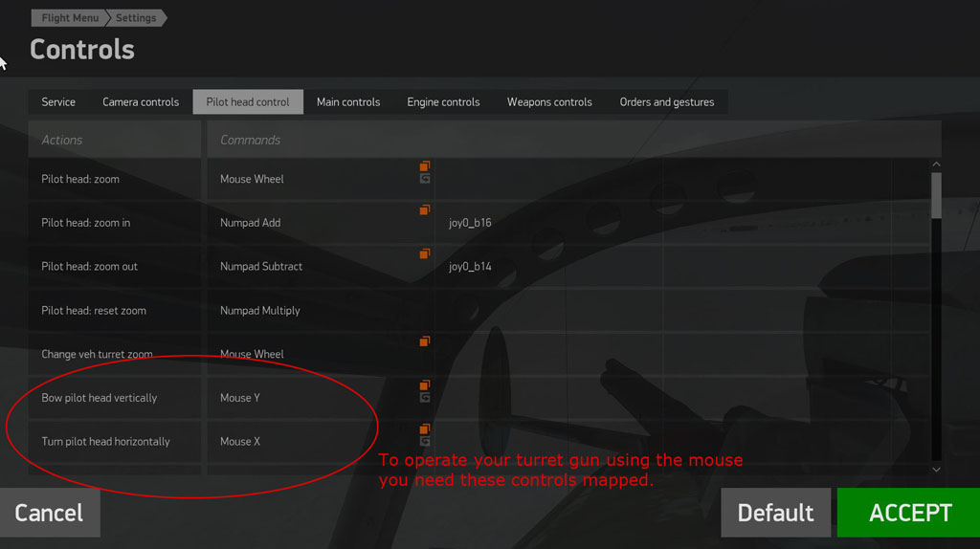Switch to Camera controls tab
Viewport: 980px width, 549px height.
click(141, 101)
